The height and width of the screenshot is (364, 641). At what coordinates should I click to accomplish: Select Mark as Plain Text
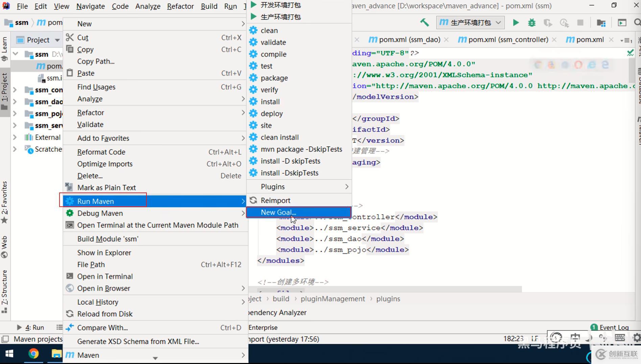(x=155, y=187)
